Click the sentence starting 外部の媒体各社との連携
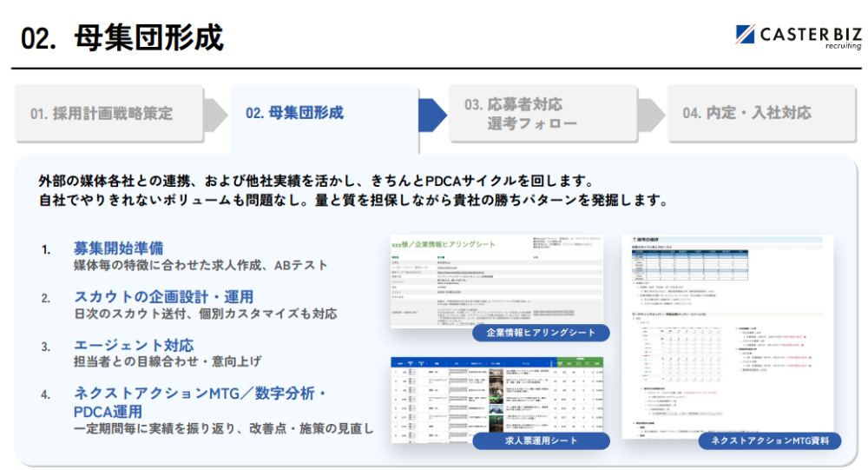Screen dimensions: 868x470 pyautogui.click(x=316, y=182)
